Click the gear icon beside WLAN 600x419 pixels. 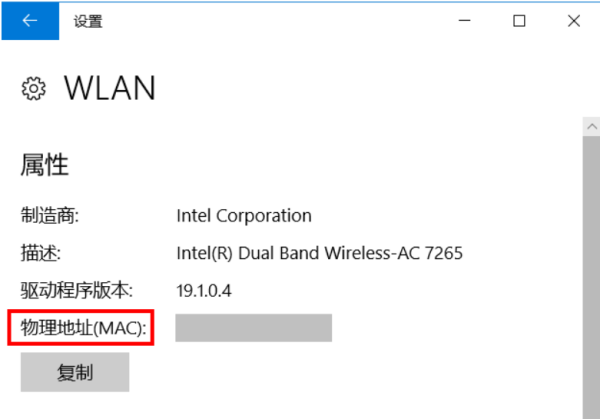(34, 88)
